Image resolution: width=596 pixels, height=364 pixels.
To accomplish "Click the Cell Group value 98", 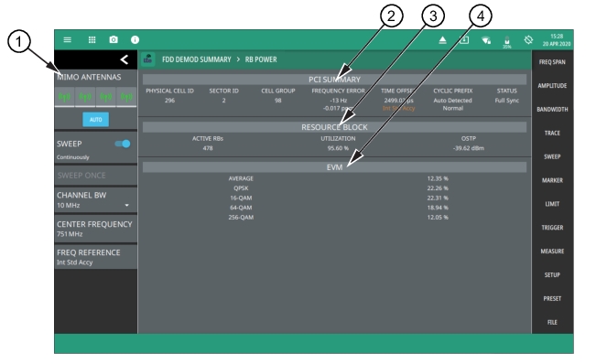I will 277,101.
